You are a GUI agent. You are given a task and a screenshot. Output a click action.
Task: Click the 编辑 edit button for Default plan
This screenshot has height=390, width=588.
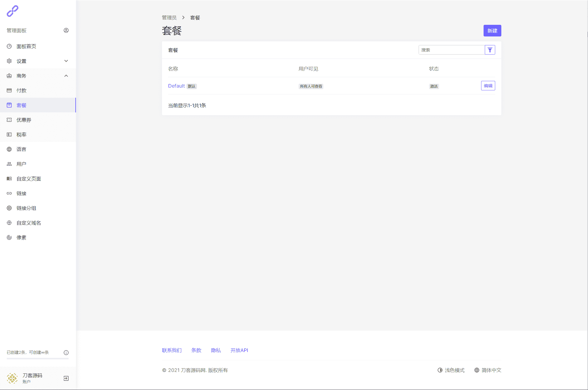(x=488, y=86)
